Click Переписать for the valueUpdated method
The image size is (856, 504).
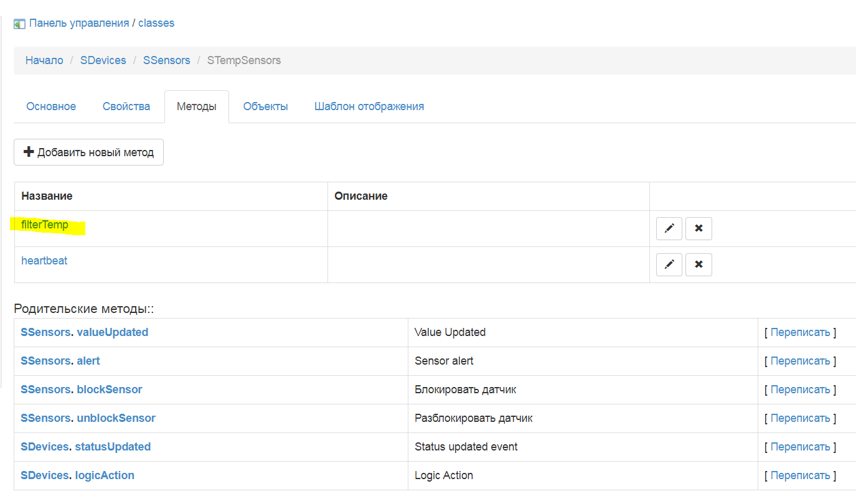tap(800, 332)
